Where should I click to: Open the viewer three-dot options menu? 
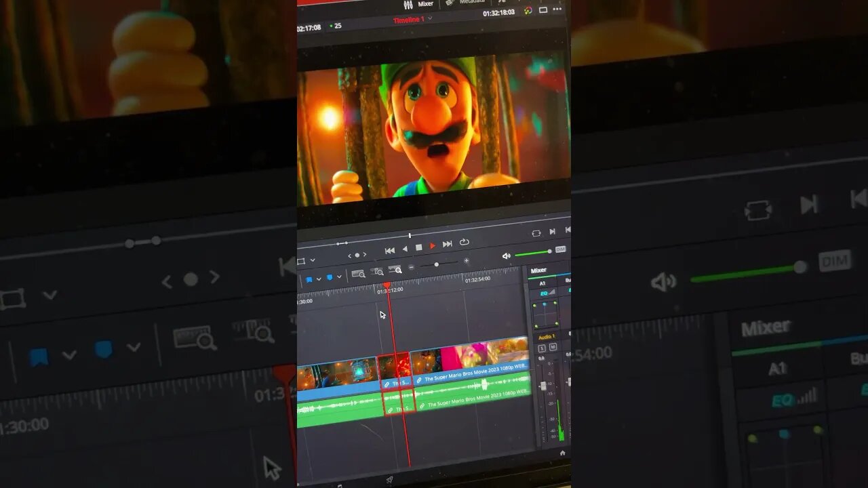pyautogui.click(x=558, y=9)
